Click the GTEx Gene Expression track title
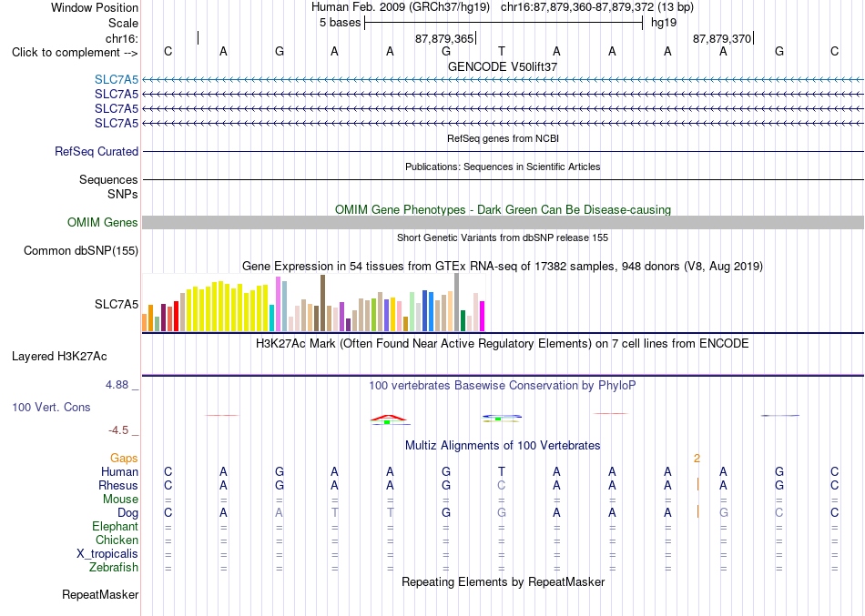 [x=503, y=267]
